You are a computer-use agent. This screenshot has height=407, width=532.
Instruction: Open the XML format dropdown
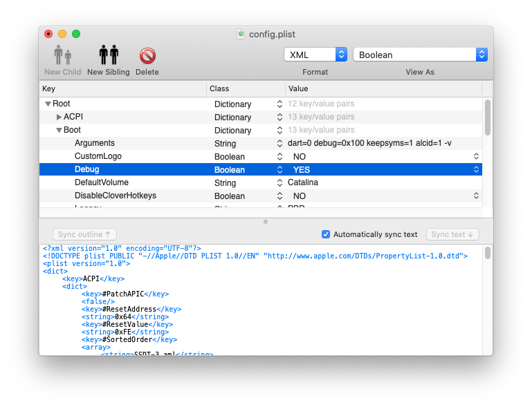click(315, 55)
